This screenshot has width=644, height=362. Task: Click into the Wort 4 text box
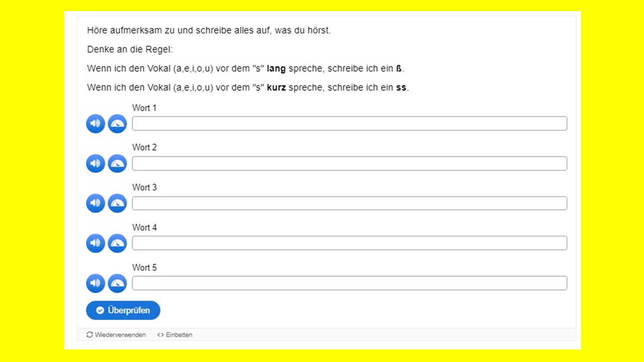(x=349, y=243)
